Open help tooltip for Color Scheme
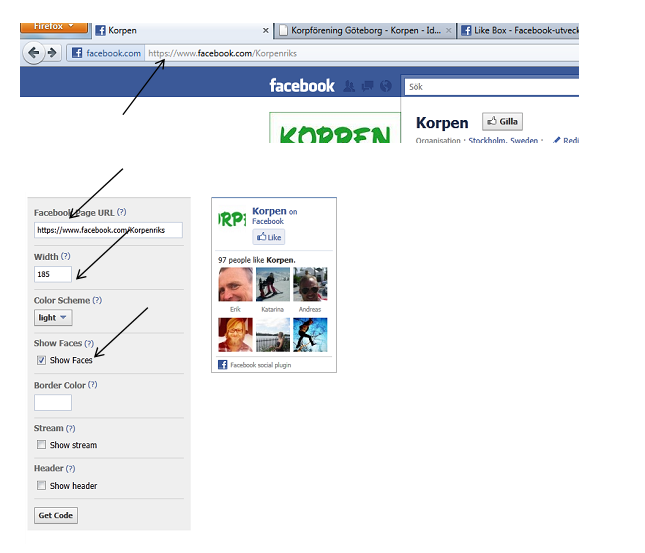The height and width of the screenshot is (553, 645). [97, 300]
